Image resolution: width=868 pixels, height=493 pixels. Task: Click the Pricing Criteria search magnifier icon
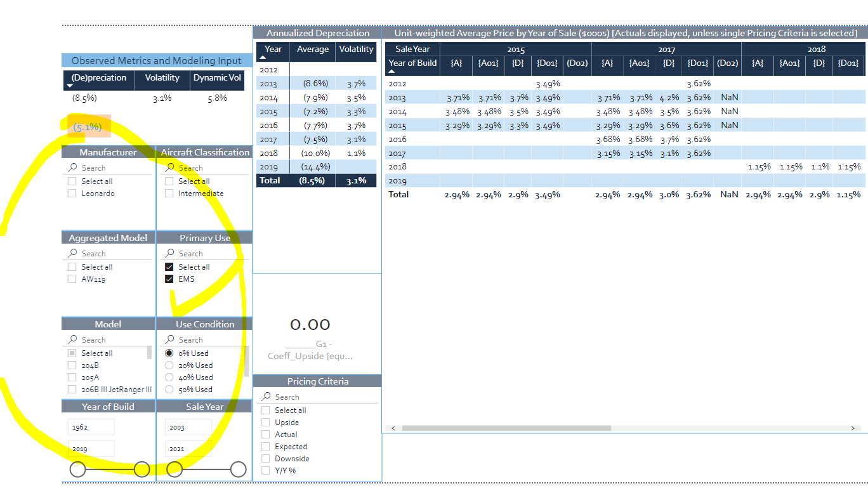[266, 397]
